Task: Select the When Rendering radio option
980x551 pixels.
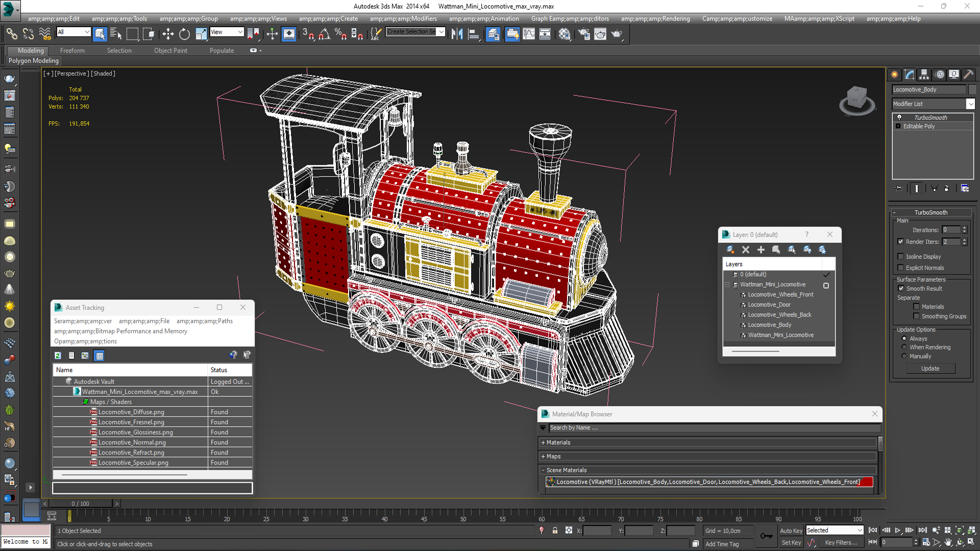Action: click(x=904, y=347)
